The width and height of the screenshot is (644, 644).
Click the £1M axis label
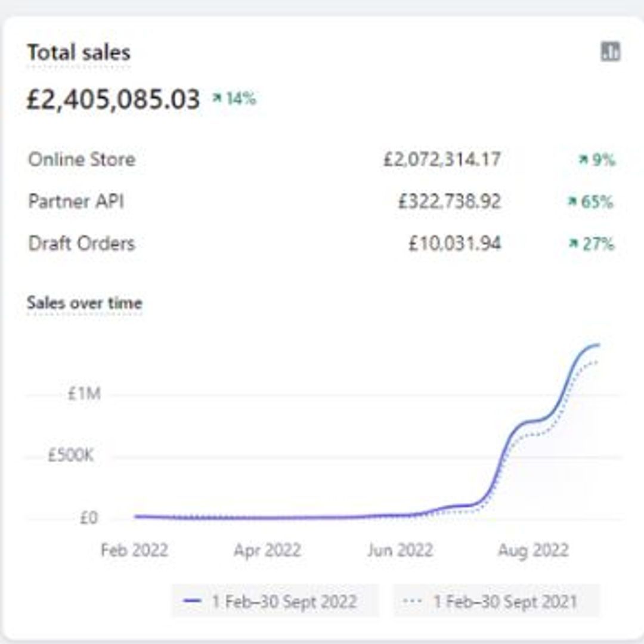[84, 394]
